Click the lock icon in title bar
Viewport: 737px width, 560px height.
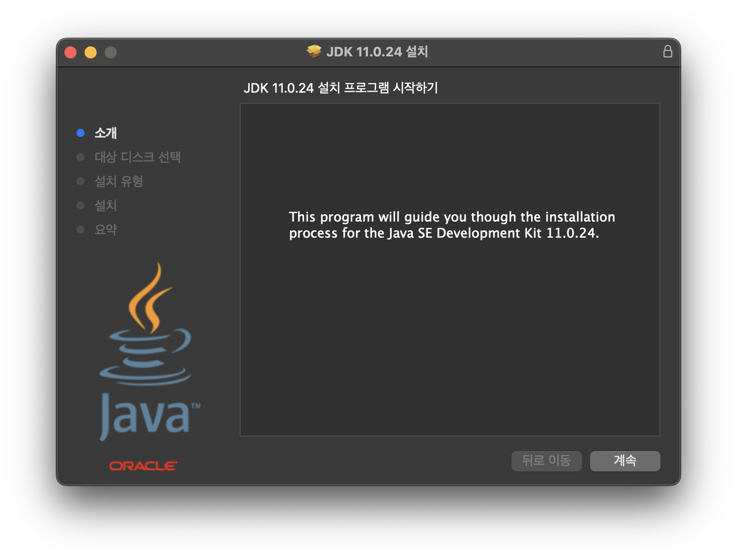pos(668,51)
